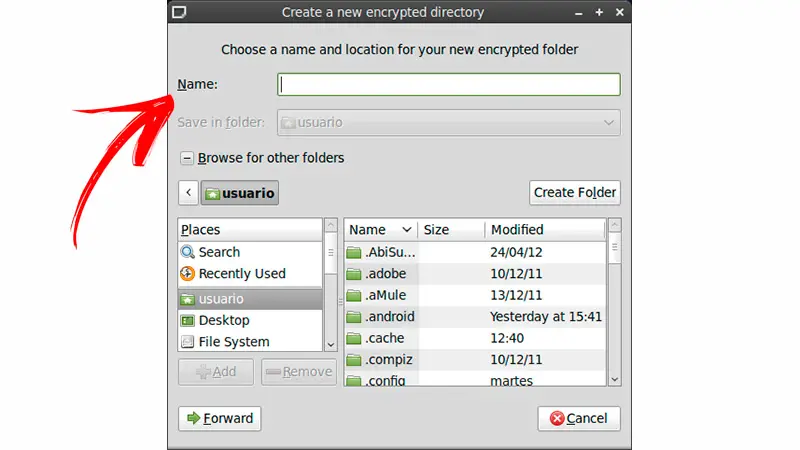Click the .aMule folder icon

tap(354, 295)
